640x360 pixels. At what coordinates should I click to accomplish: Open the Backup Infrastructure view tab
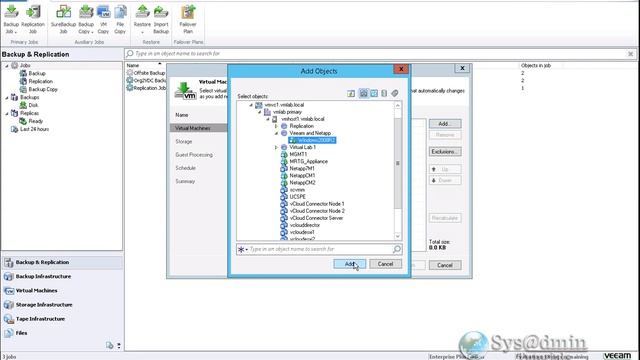point(62,276)
